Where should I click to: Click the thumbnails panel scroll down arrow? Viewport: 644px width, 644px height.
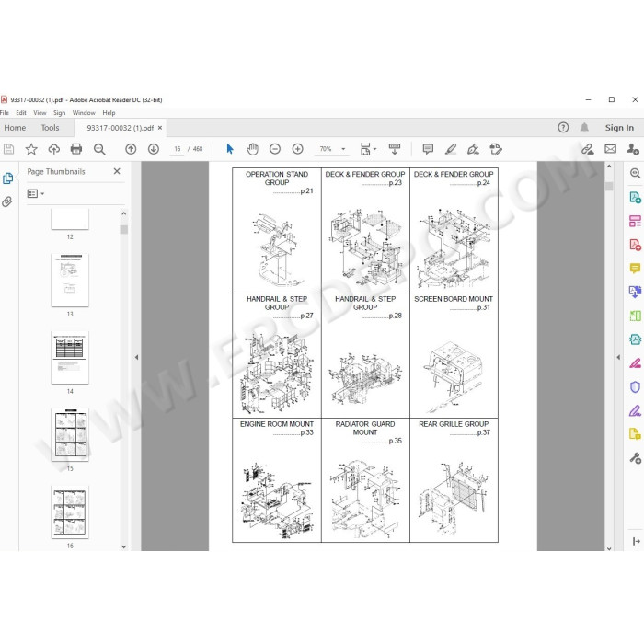click(x=124, y=546)
